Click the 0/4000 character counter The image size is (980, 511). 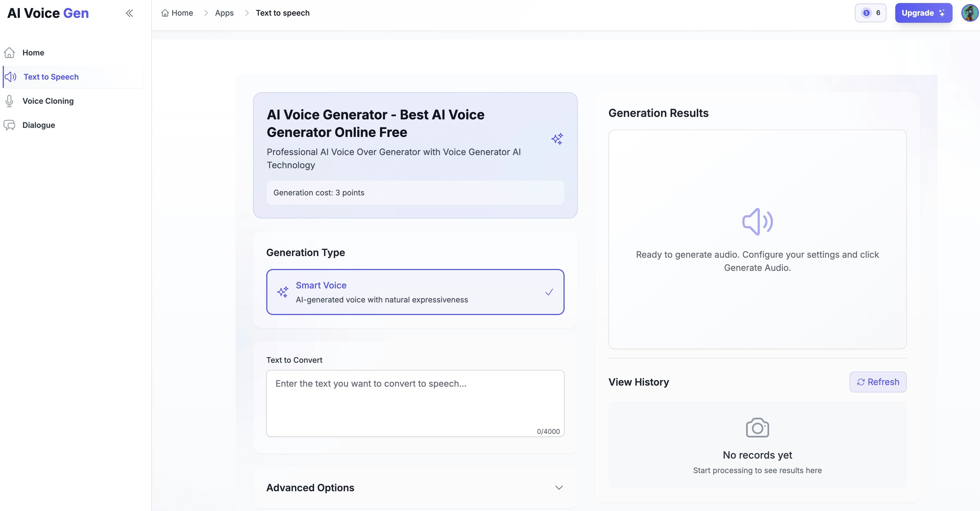[x=548, y=431]
